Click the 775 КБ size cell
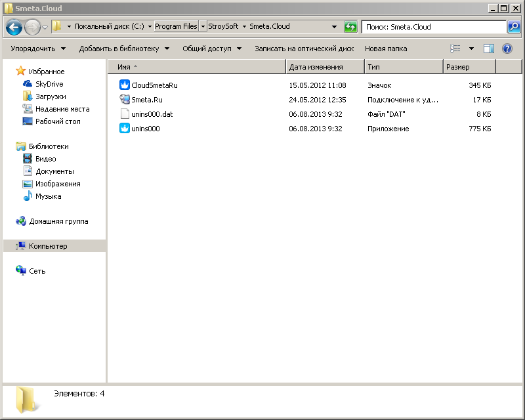The height and width of the screenshot is (420, 525). 480,129
